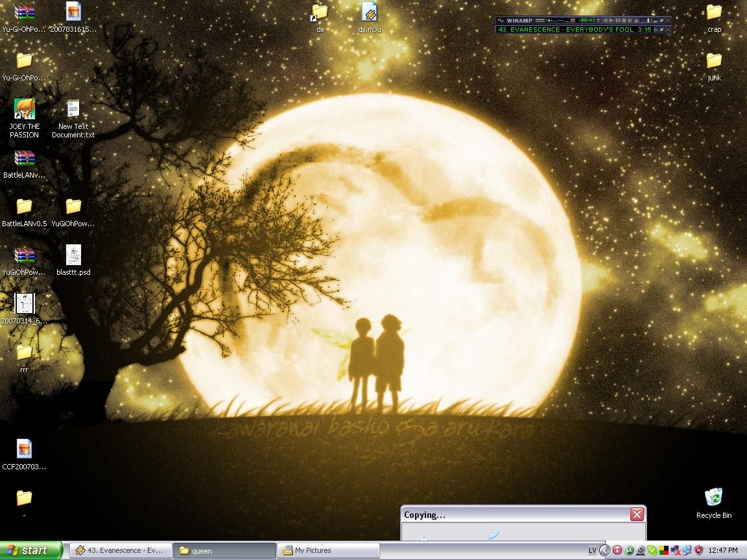The width and height of the screenshot is (747, 560).
Task: Open the Windows start menu
Action: (30, 550)
